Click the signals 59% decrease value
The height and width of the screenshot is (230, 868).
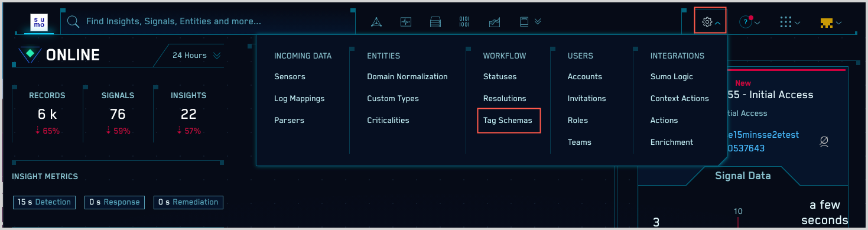pos(118,131)
